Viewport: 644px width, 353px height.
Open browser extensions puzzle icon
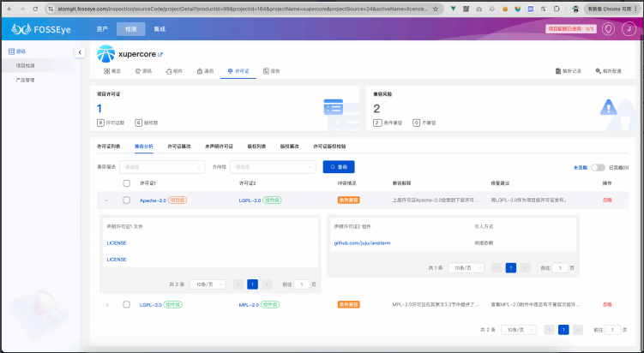(x=557, y=9)
